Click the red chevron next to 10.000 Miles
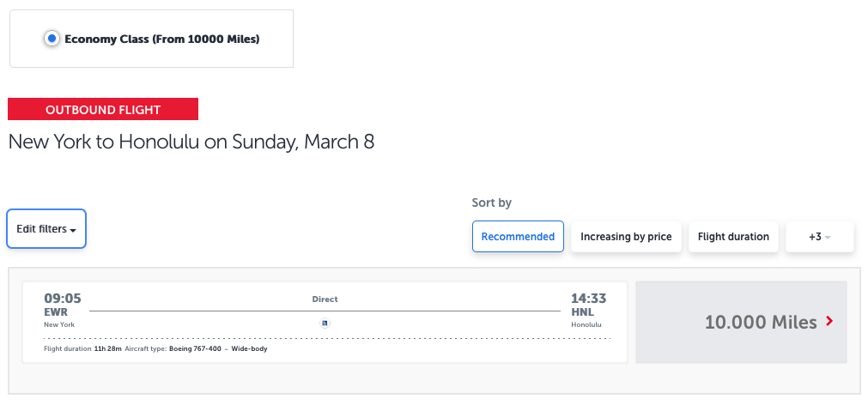This screenshot has width=868, height=405. 829,322
